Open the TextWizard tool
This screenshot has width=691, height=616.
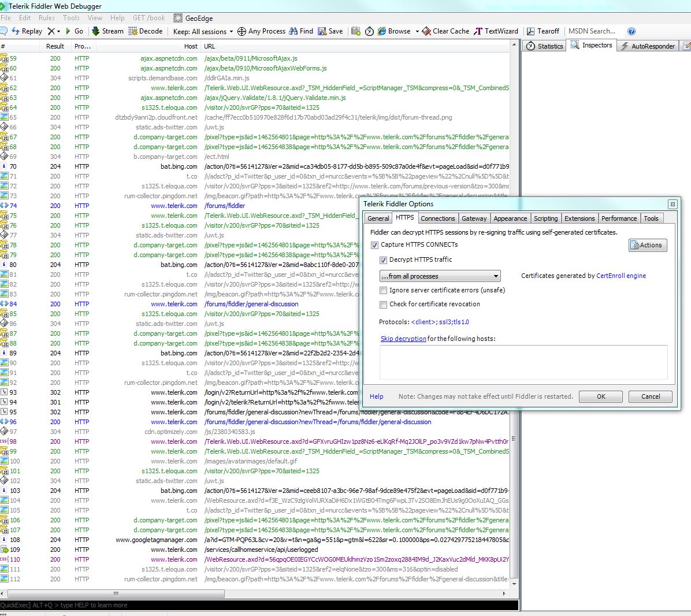[496, 31]
